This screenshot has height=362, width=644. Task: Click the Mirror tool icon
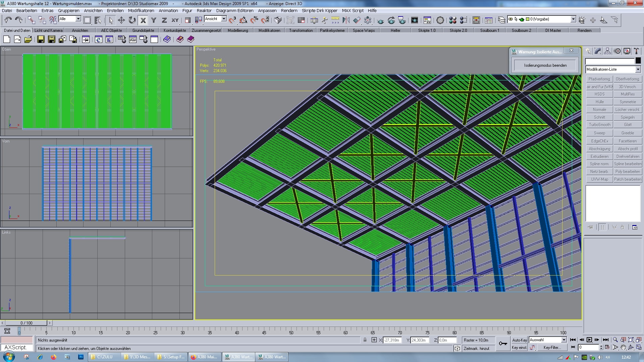[x=346, y=20]
